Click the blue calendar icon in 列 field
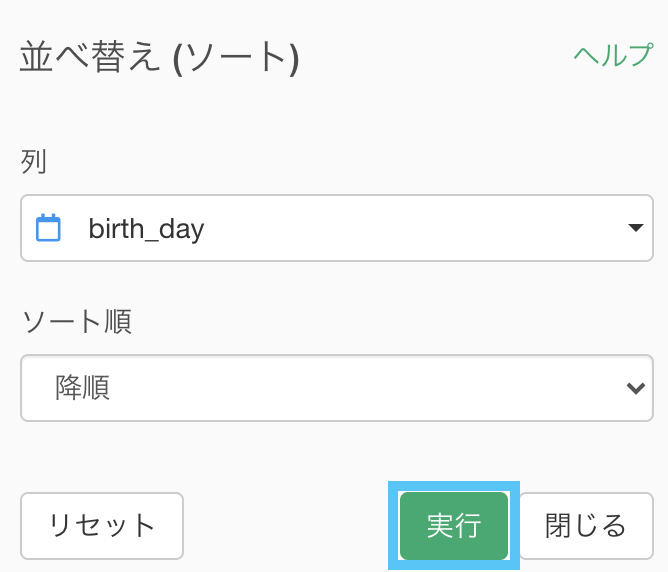The height and width of the screenshot is (572, 668). click(x=48, y=228)
